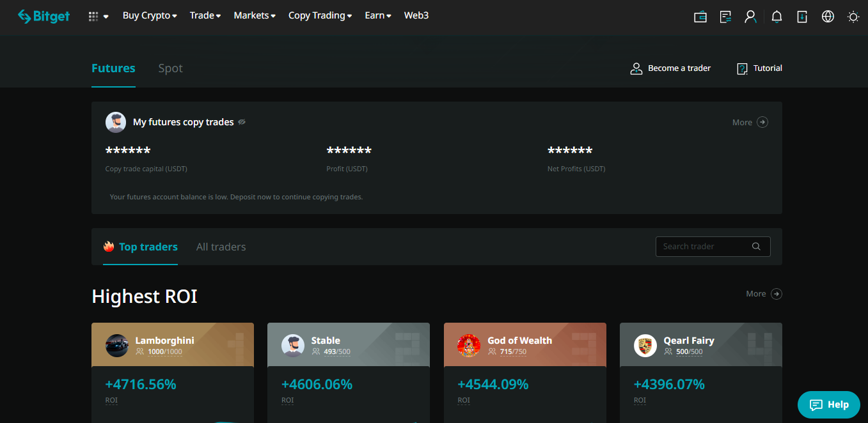The height and width of the screenshot is (423, 868).
Task: Click the Become a trader person icon
Action: [x=636, y=68]
